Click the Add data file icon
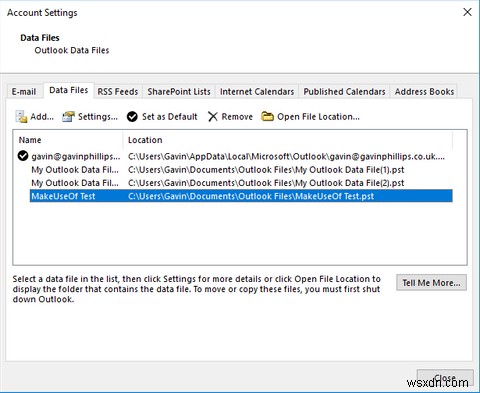Image resolution: width=480 pixels, height=393 pixels. [x=21, y=117]
